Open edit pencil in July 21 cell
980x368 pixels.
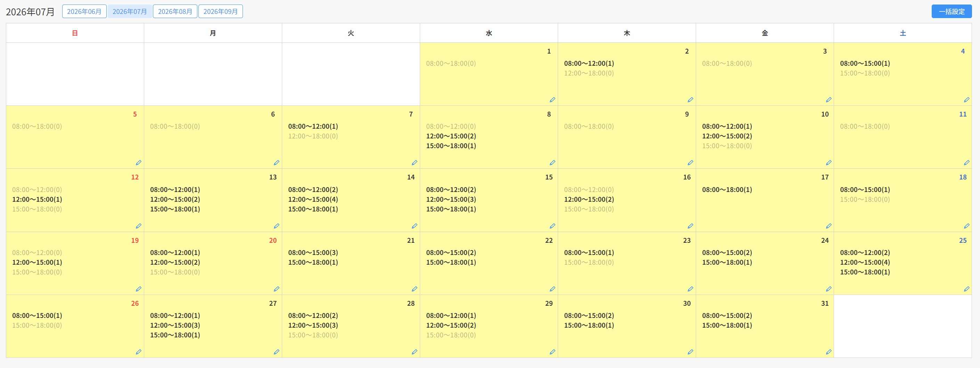415,289
